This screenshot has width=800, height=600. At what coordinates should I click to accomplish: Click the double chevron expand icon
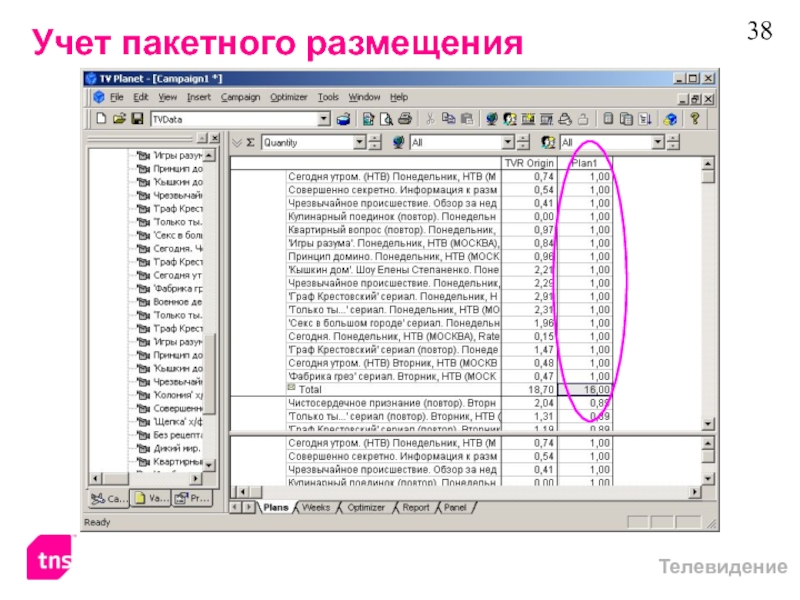click(x=237, y=142)
